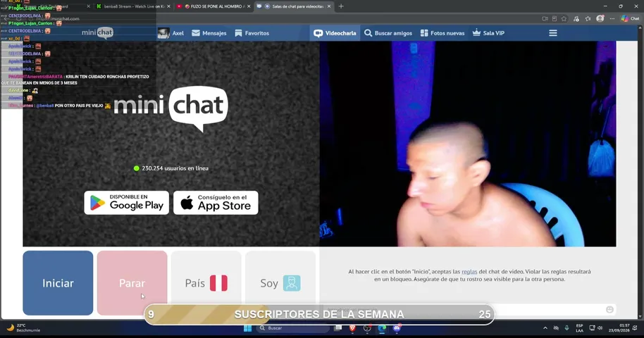Open weather widget showing 22°C

click(x=25, y=327)
